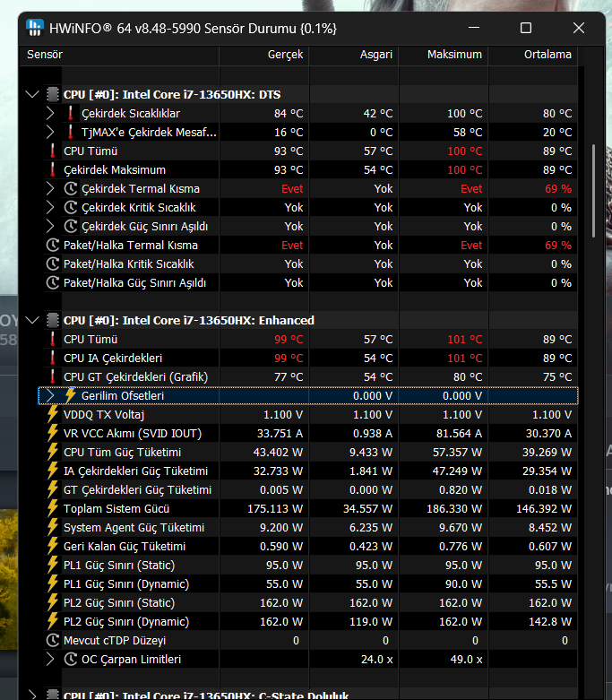Click clock icon beside Paket/Halka Termal Kısma
This screenshot has height=700, width=612.
click(53, 245)
